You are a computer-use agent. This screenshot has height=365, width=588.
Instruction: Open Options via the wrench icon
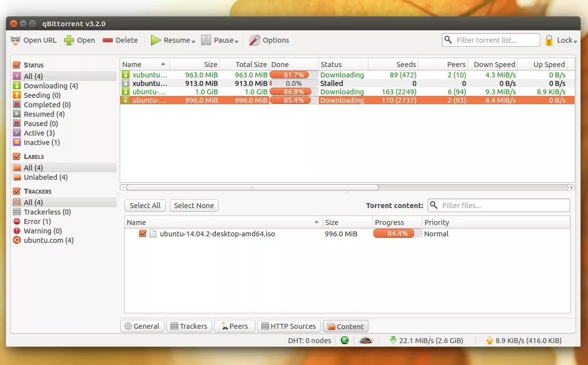(x=255, y=40)
